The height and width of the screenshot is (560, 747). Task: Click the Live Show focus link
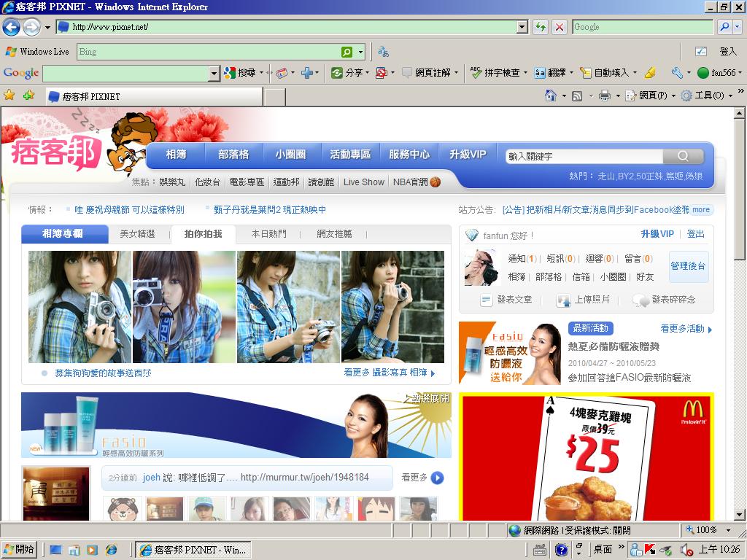click(x=363, y=182)
